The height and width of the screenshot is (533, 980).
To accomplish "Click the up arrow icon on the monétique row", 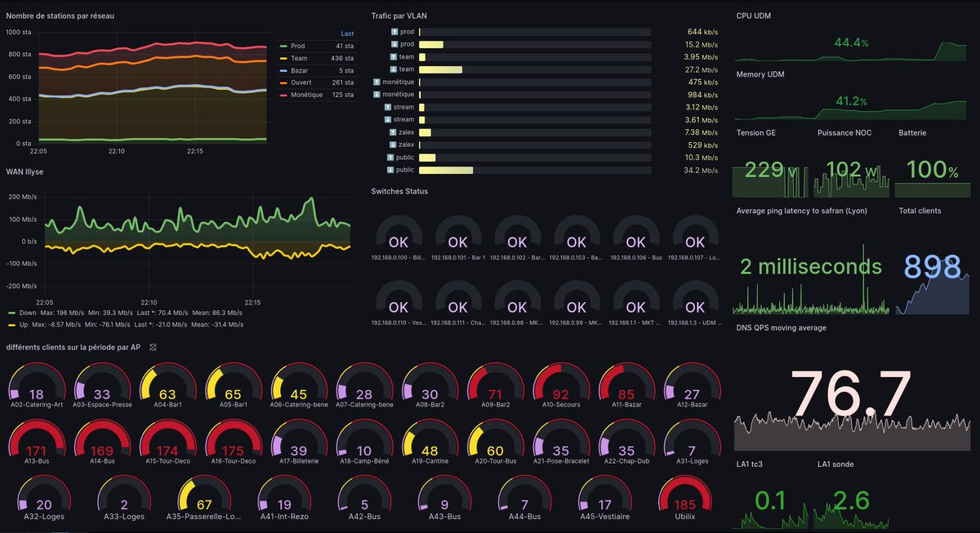I will (376, 82).
